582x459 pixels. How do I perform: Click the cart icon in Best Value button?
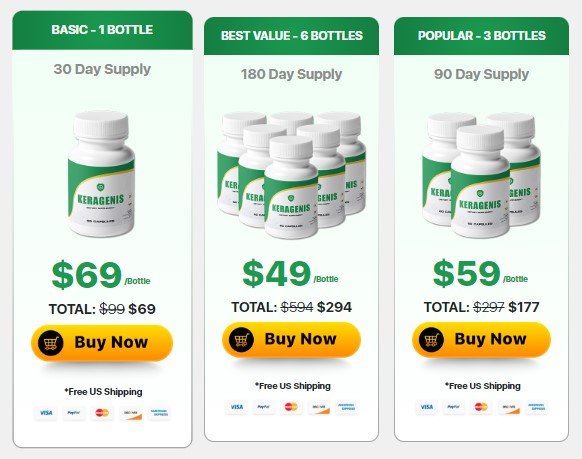[x=241, y=340]
